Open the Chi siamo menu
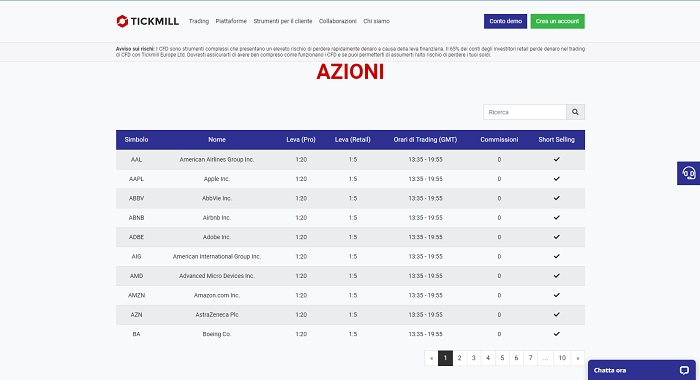 (376, 21)
